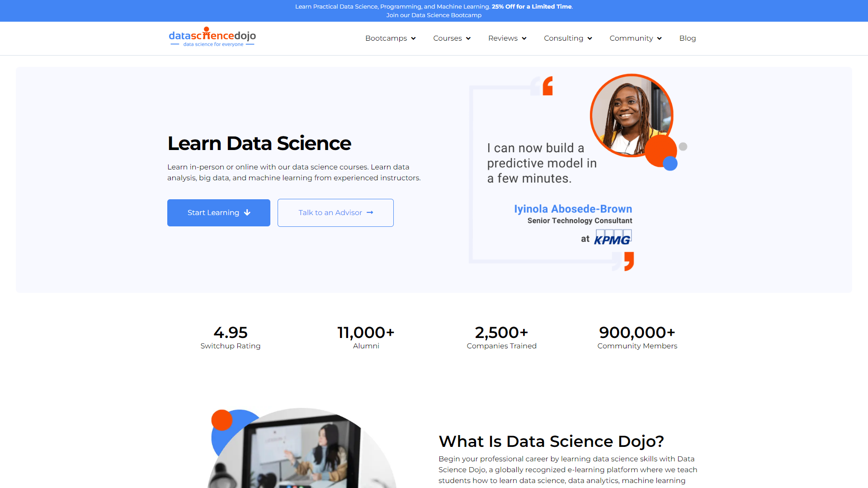The image size is (868, 488).
Task: Click the Iyinola Abosede-Brown name link
Action: tap(572, 209)
